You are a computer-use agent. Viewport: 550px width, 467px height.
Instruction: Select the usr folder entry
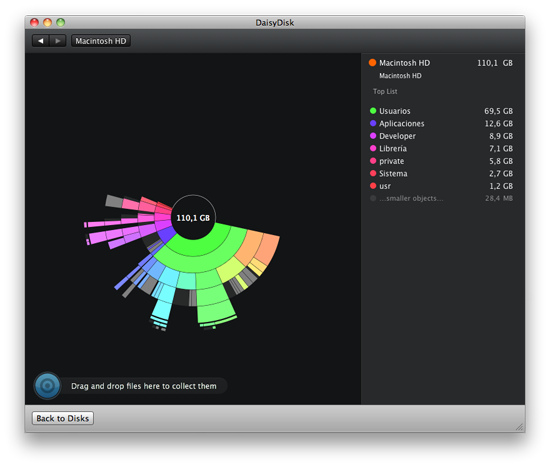pos(441,186)
